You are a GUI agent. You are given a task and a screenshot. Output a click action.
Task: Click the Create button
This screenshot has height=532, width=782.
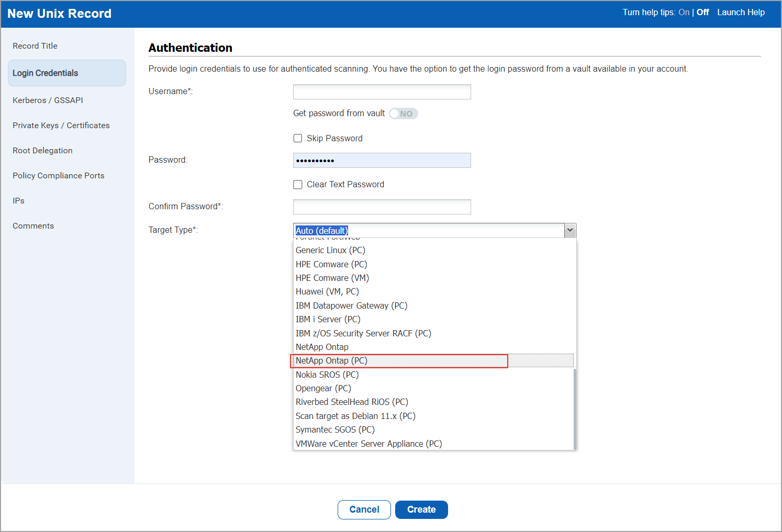tap(421, 510)
